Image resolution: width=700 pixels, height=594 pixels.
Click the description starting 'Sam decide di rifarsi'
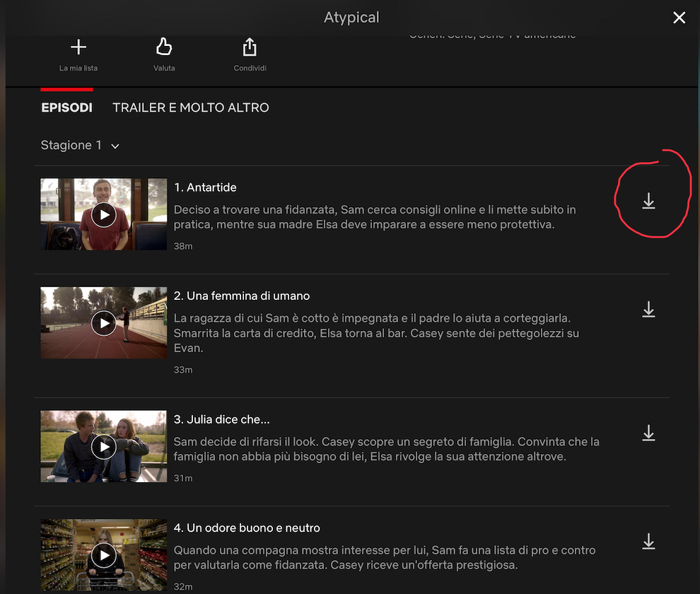(x=387, y=449)
